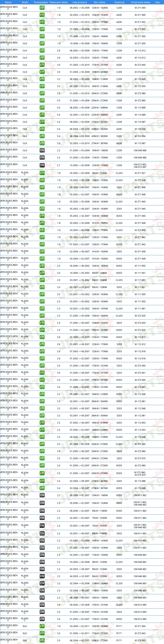Click the PB icon in the SLK M 272.942 row

[42, 633]
